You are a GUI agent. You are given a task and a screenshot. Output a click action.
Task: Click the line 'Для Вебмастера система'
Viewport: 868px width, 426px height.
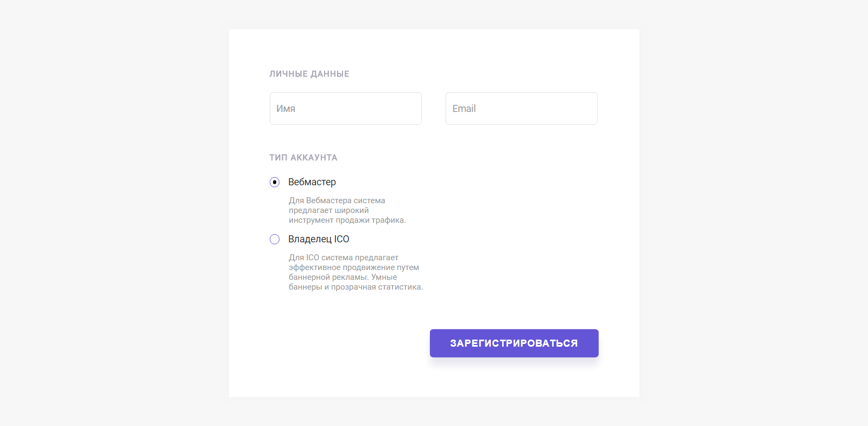[337, 201]
